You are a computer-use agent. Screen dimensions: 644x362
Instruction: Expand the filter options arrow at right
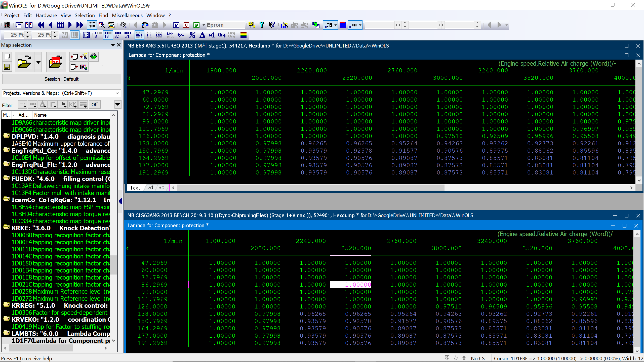point(117,105)
